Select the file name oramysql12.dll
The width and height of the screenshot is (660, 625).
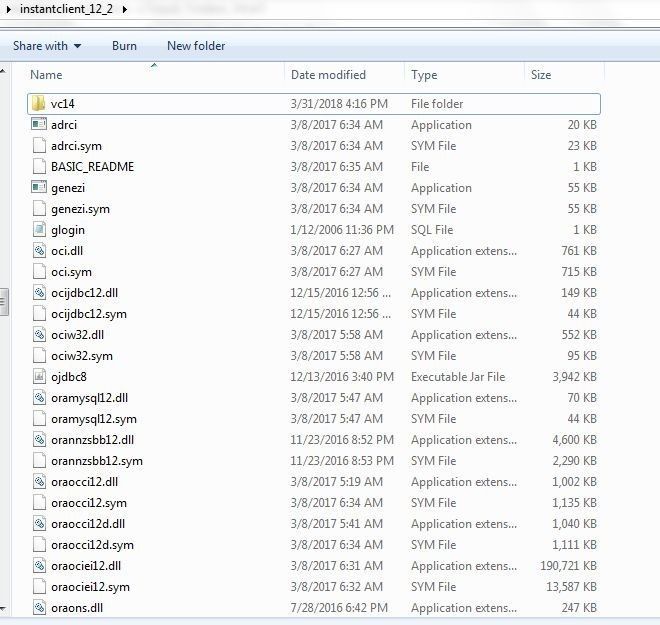pos(90,398)
